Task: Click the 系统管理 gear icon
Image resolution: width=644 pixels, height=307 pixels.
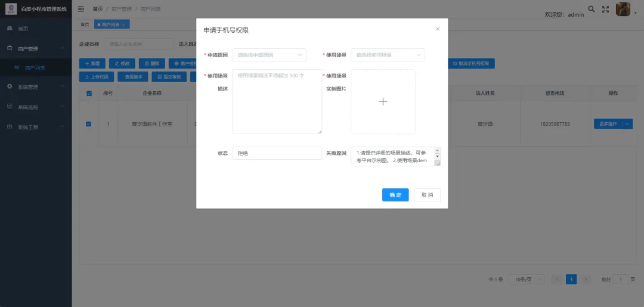Action: pos(10,86)
